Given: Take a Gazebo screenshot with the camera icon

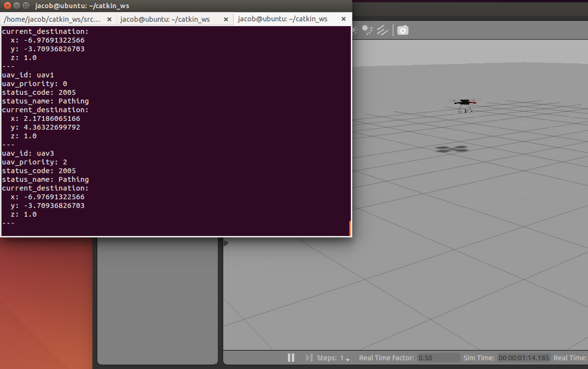Looking at the screenshot, I should (x=403, y=30).
